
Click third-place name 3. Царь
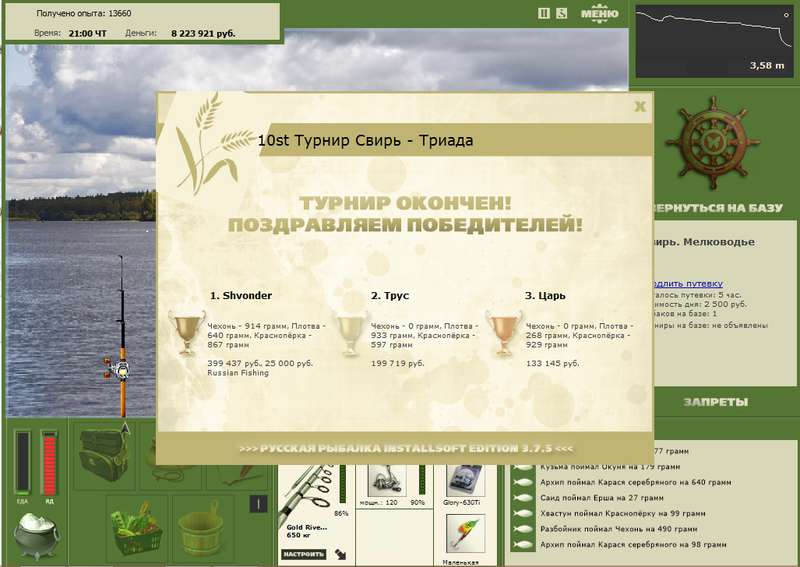[x=545, y=295]
